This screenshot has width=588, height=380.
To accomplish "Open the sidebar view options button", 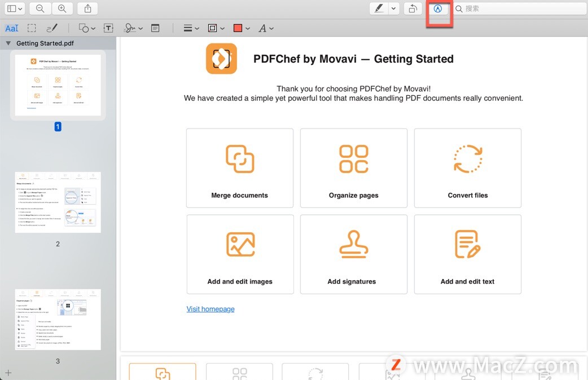I will tap(15, 8).
